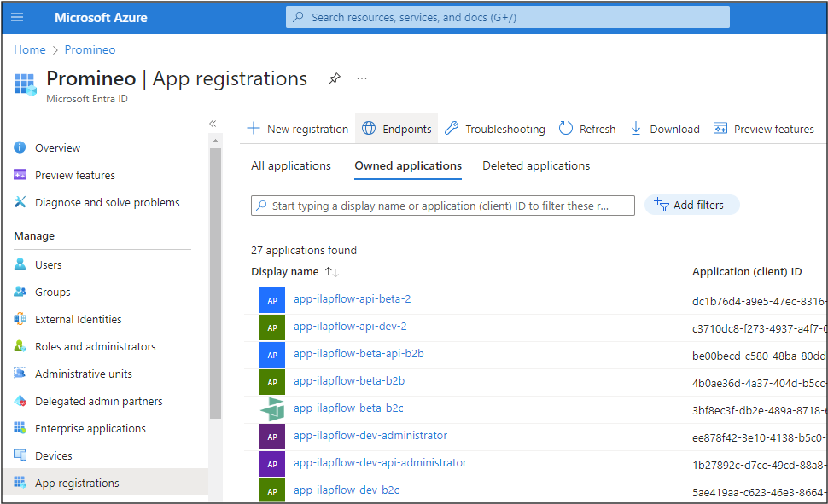Switch to All applications tab
The image size is (828, 504).
pyautogui.click(x=291, y=165)
